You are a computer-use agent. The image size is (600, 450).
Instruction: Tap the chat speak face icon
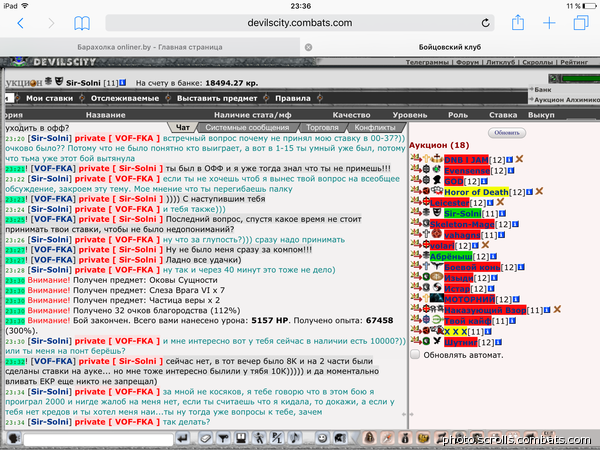(15, 438)
